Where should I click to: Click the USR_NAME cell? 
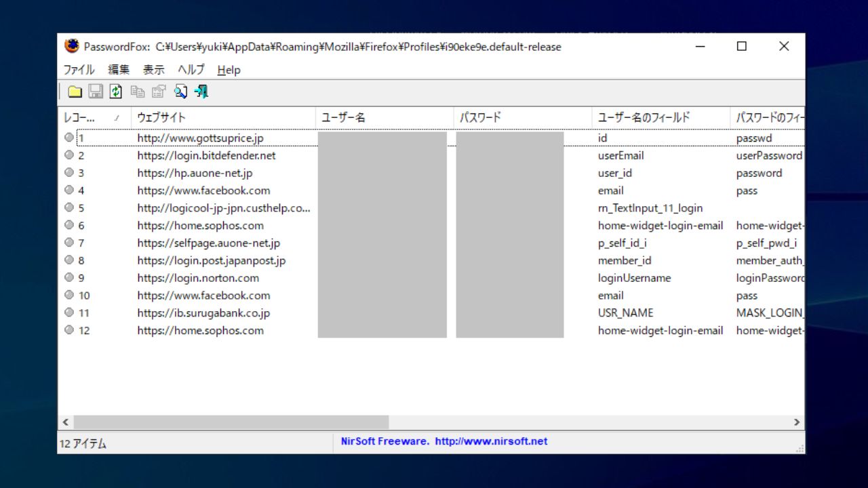coord(626,312)
